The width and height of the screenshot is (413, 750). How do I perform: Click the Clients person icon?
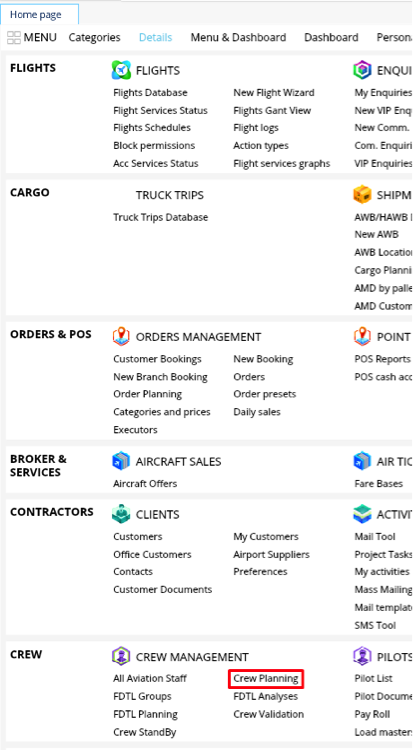121,514
